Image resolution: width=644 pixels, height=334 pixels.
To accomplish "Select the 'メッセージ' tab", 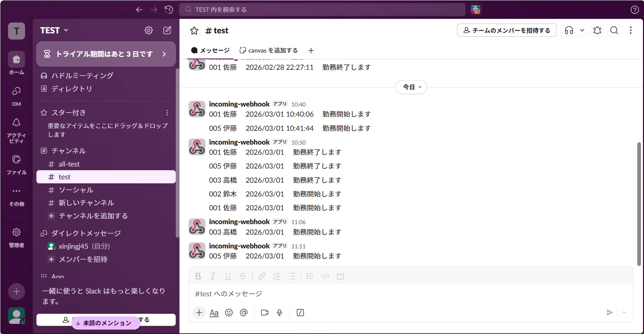I will (210, 51).
